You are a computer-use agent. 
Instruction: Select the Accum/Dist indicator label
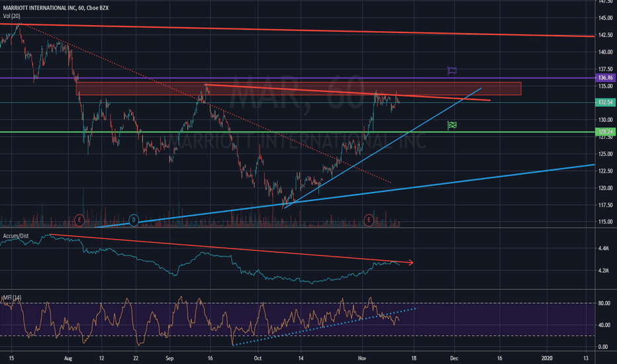coord(16,236)
